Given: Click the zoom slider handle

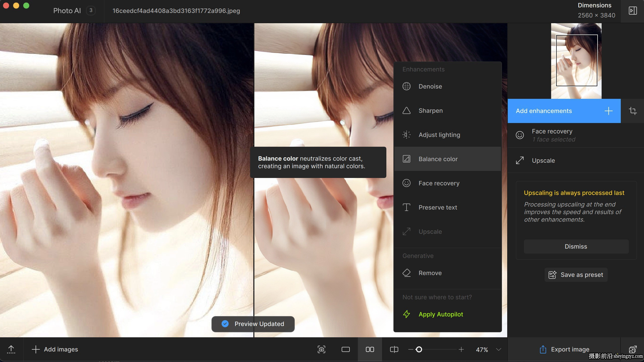Looking at the screenshot, I should (x=419, y=349).
